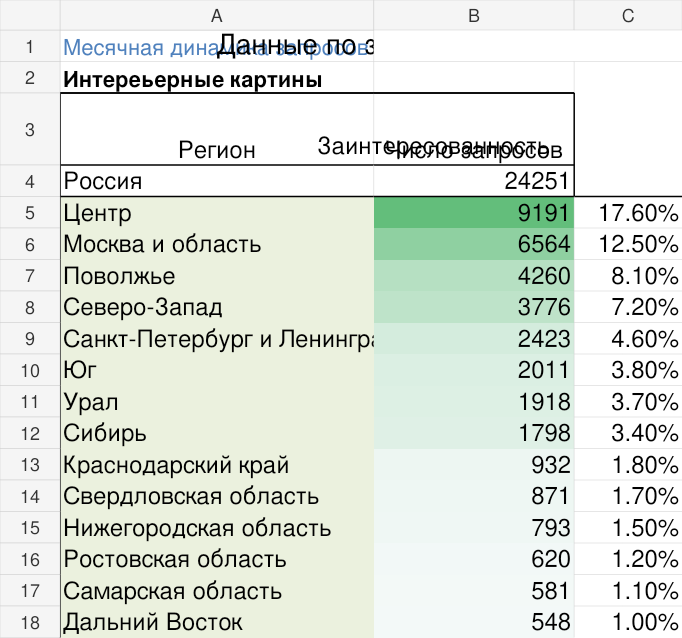This screenshot has height=638, width=682.
Task: Select 'Свердловская область' cell
Action: click(x=217, y=495)
